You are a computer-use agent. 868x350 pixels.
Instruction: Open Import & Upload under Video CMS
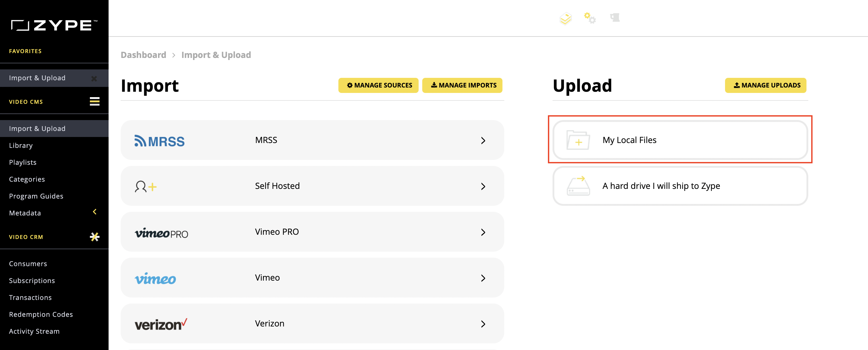(x=54, y=129)
